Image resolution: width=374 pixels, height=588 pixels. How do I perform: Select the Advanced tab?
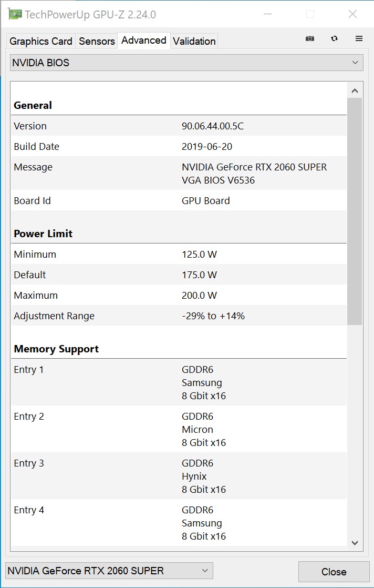pos(144,40)
